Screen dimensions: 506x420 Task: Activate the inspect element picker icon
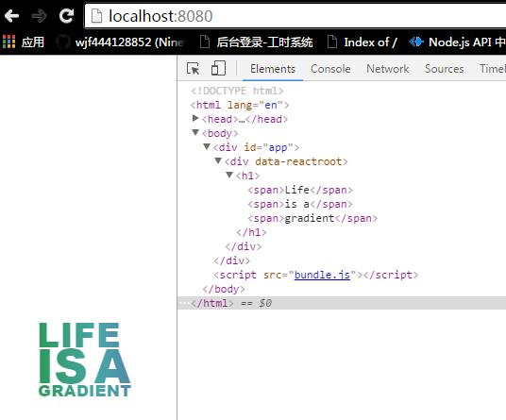193,69
